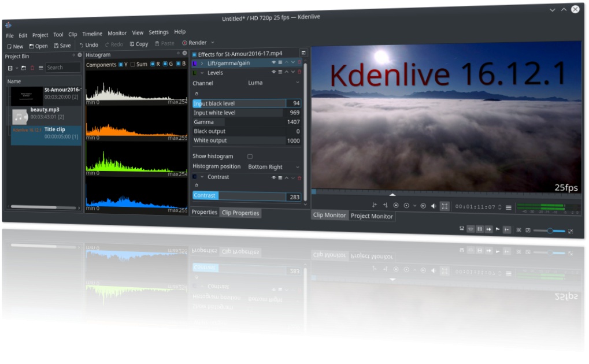Viewport: 589px width, 364px height.
Task: Delete the Levels effect with trash icon
Action: coord(299,73)
